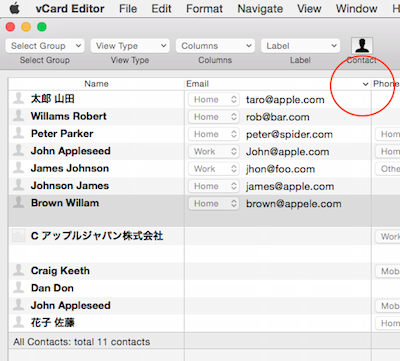Viewport: 400px width, 361px height.
Task: Open the Edit menu
Action: point(161,9)
